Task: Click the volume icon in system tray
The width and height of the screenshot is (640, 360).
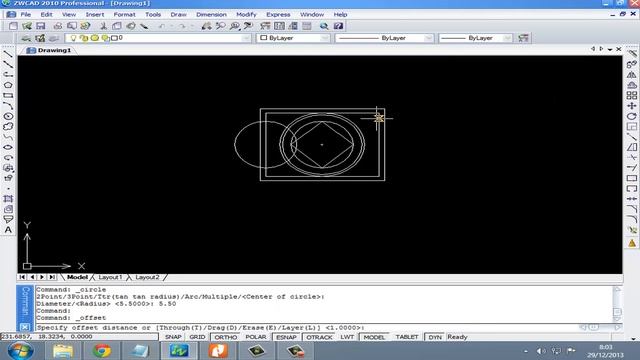Action: (x=540, y=351)
